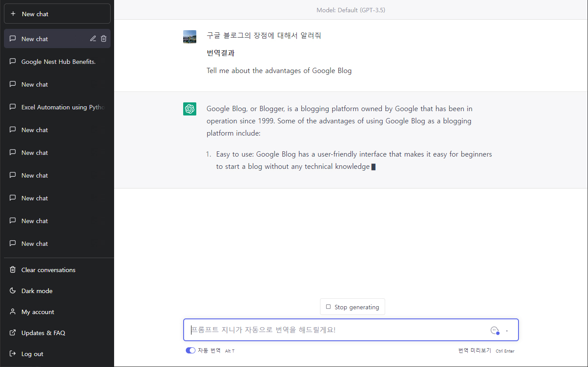Open Updates & FAQ
The image size is (588, 367).
click(x=44, y=332)
